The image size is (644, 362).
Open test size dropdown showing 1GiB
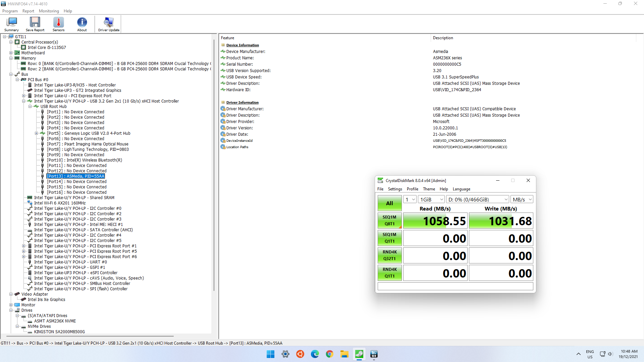[x=431, y=199]
